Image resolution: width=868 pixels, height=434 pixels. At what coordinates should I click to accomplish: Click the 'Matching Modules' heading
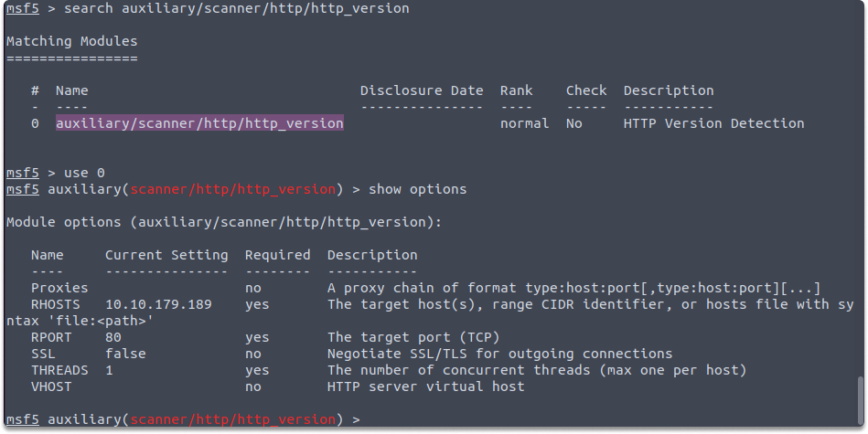click(72, 41)
